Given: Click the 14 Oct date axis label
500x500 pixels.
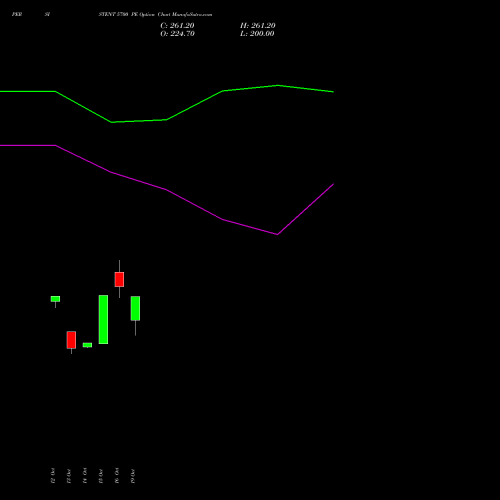Looking at the screenshot, I should 85,476.
